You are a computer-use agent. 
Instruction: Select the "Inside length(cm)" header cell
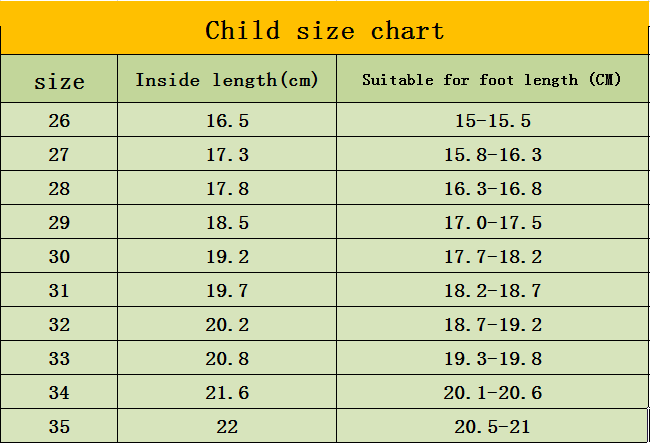click(227, 80)
